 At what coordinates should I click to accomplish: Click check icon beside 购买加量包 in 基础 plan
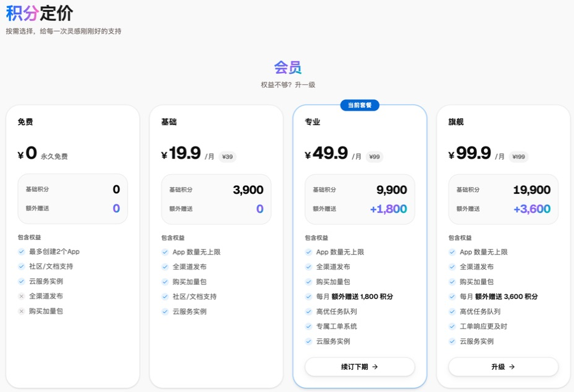[164, 282]
